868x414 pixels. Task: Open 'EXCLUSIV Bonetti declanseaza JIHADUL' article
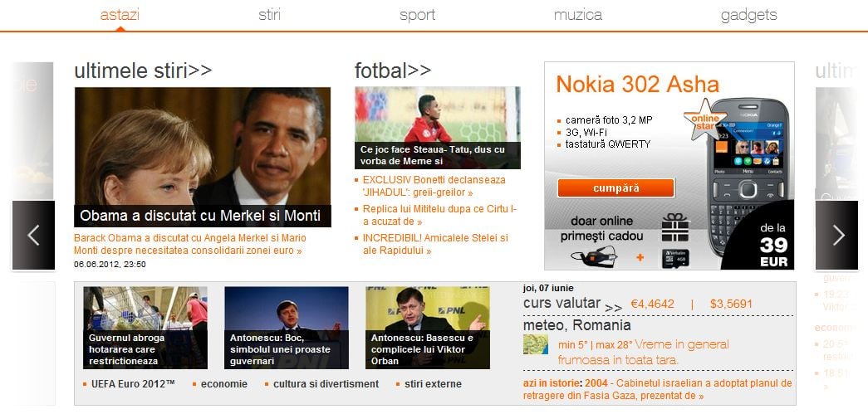coord(434,187)
